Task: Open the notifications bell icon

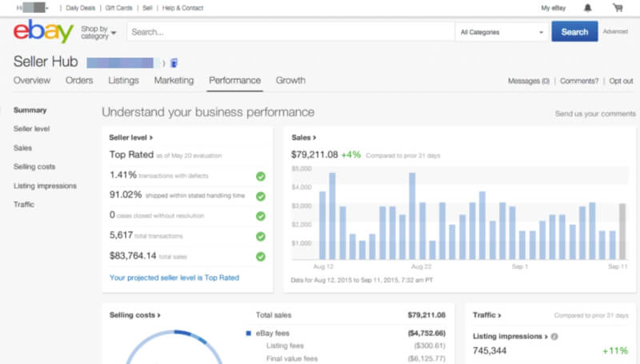Action: click(587, 8)
